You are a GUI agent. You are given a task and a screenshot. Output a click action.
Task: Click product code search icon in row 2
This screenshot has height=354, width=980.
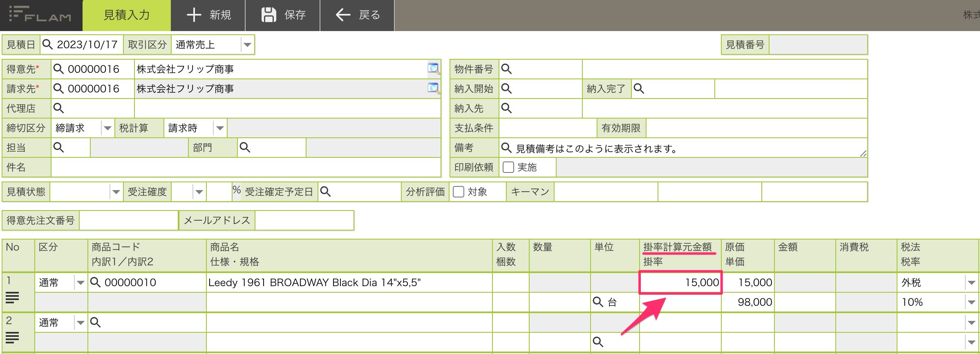coord(95,322)
